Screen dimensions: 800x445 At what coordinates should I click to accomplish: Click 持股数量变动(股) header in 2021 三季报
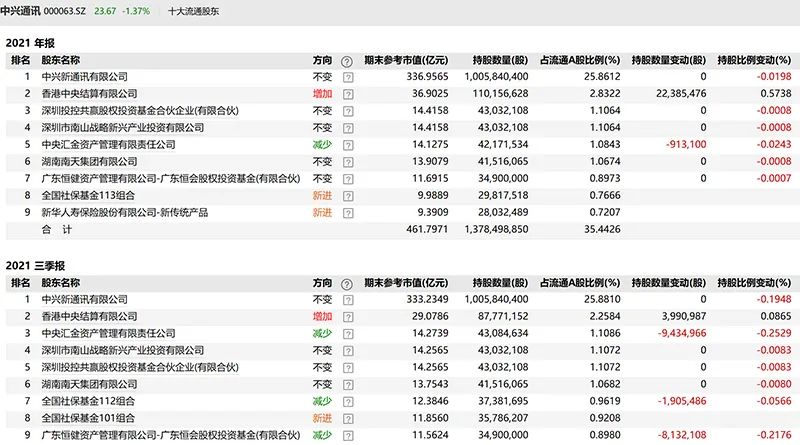(669, 283)
